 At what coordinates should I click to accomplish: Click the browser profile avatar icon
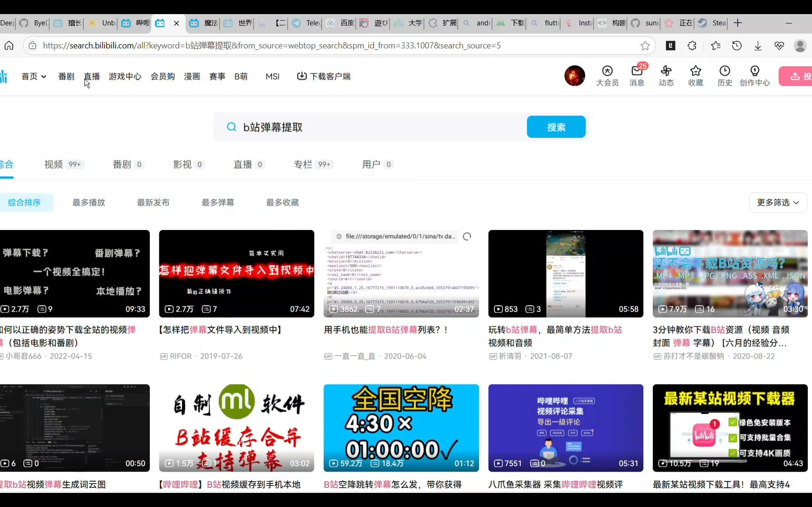point(800,46)
